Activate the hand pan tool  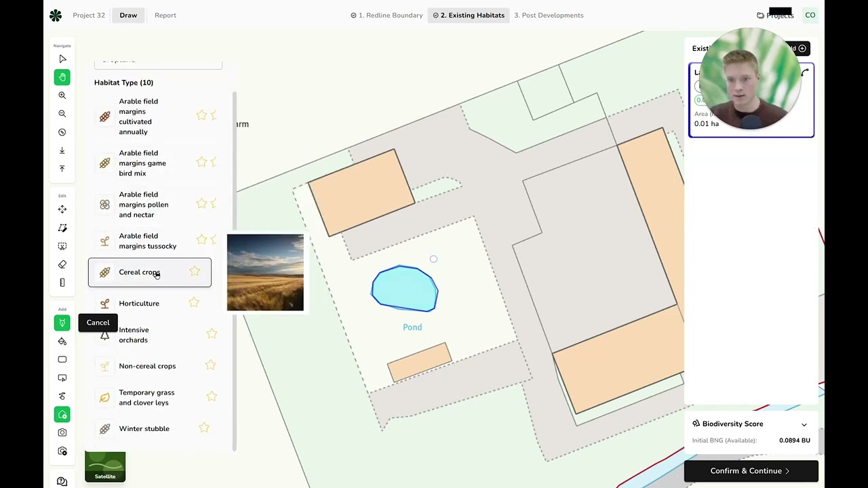[62, 77]
